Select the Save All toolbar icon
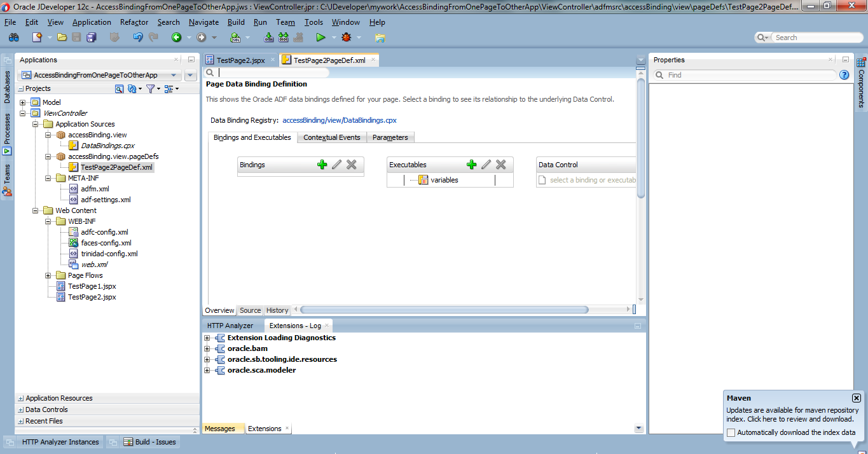 coord(92,37)
